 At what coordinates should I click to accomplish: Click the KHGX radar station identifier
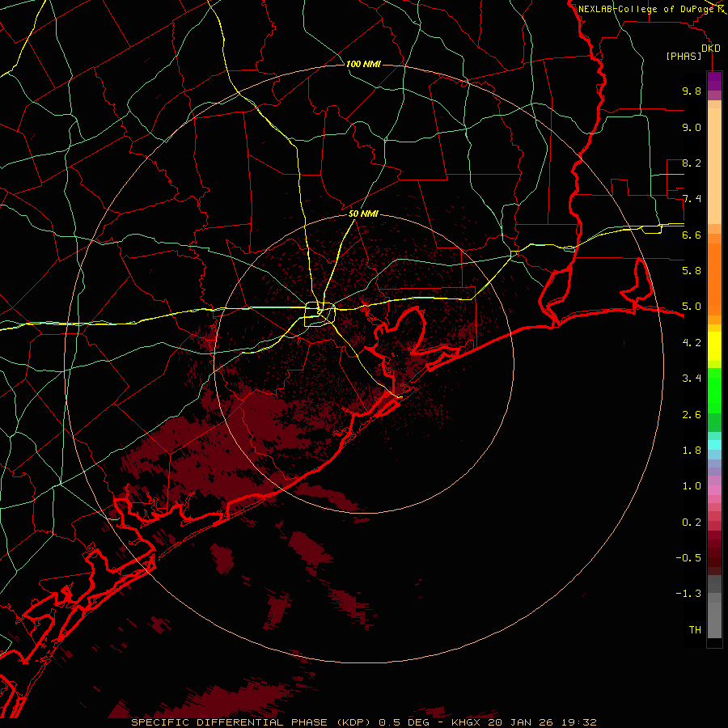(466, 722)
